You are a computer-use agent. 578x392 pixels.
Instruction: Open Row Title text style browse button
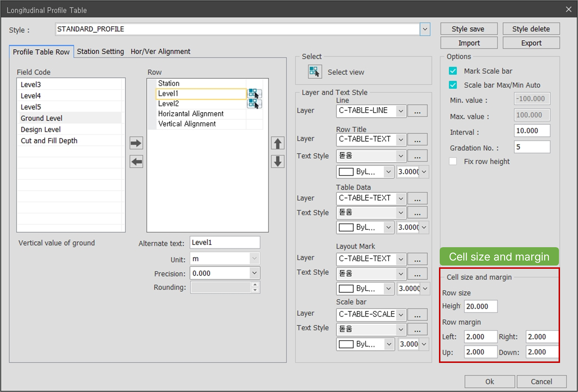pyautogui.click(x=417, y=156)
